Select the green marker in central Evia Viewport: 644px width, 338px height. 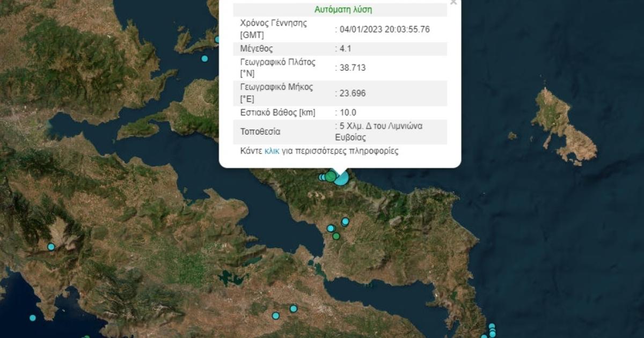click(336, 236)
